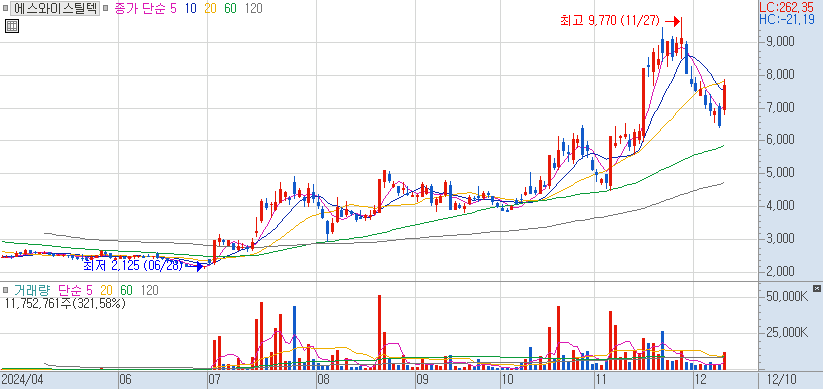Click the HC:-21.19 value
823x389 pixels.
tap(787, 20)
